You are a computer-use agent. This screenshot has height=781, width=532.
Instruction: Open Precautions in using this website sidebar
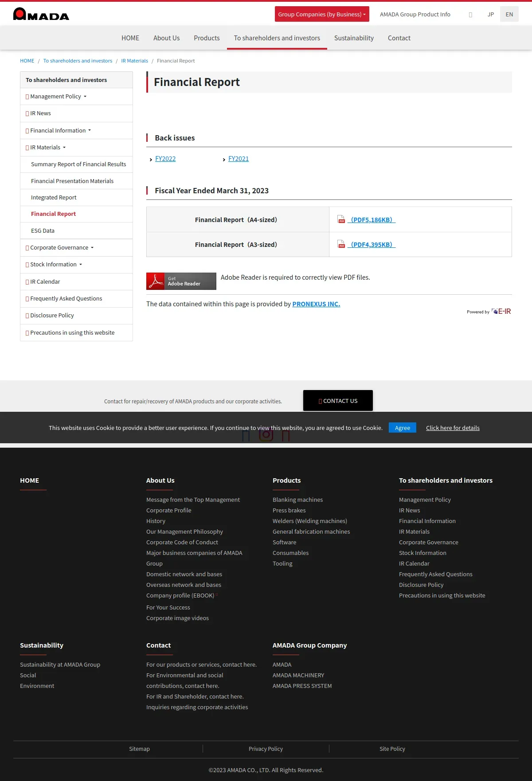coord(76,333)
